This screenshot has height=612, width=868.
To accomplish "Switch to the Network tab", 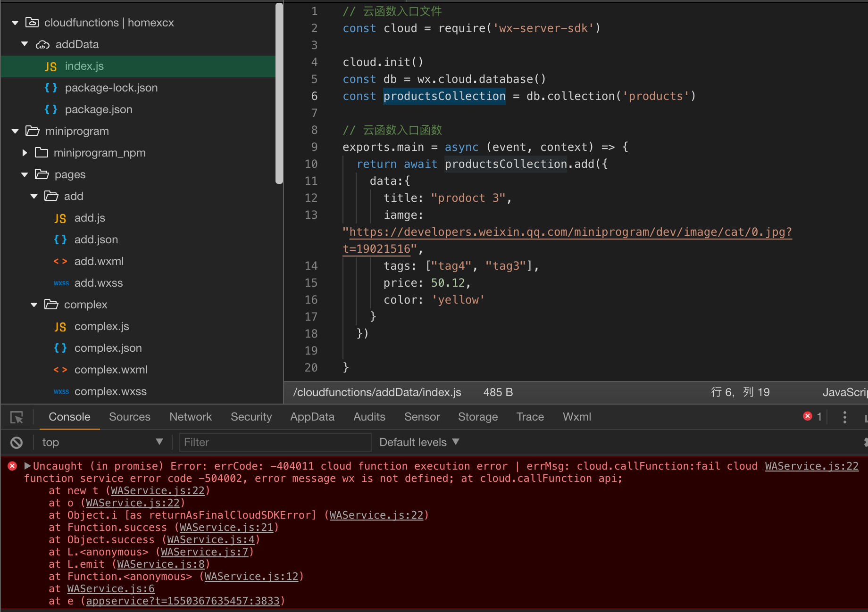I will [x=191, y=417].
